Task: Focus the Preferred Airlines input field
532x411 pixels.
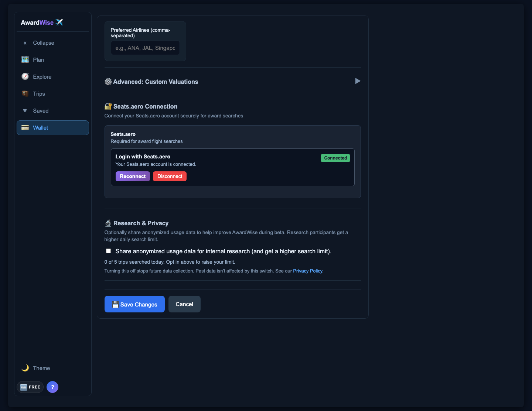Action: click(x=145, y=48)
